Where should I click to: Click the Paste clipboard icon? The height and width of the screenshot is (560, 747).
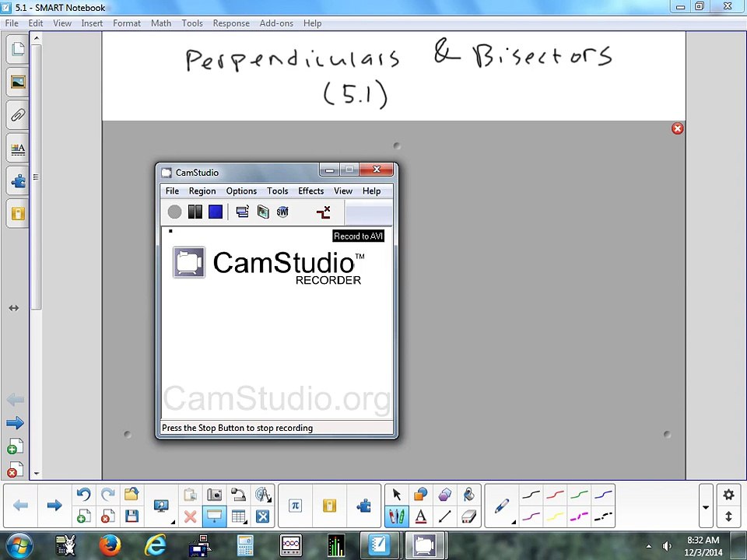[191, 495]
